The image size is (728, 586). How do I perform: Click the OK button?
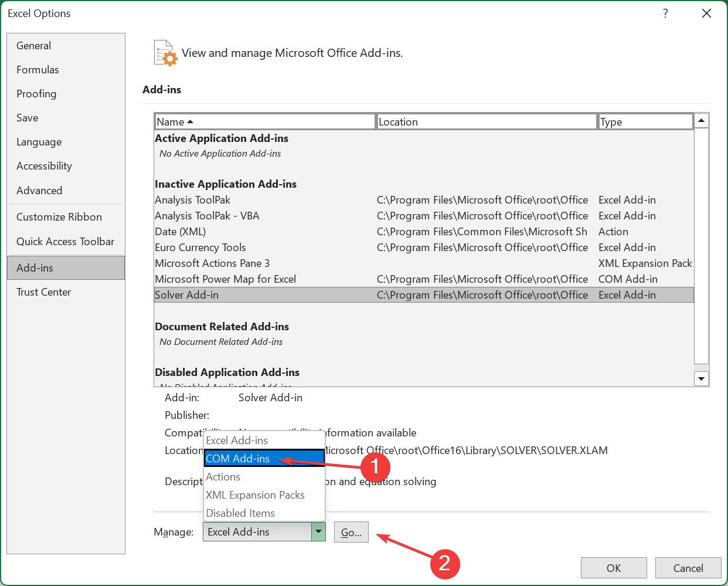[613, 568]
